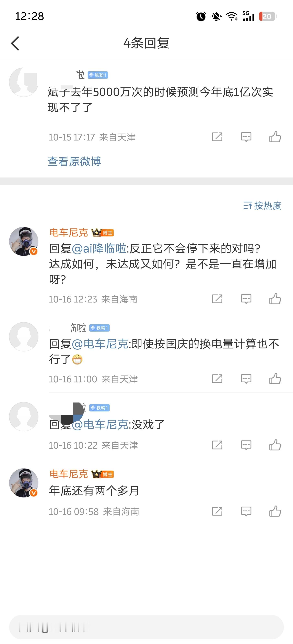Image resolution: width=293 pixels, height=644 pixels.
Task: Like the 10-16 12:23 reply
Action: [275, 299]
